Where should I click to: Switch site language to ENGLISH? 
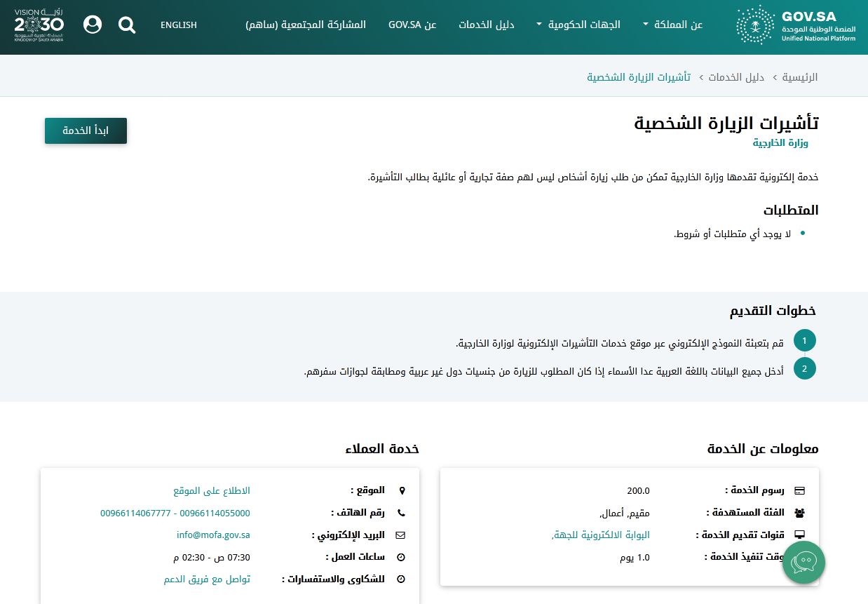[x=179, y=25]
